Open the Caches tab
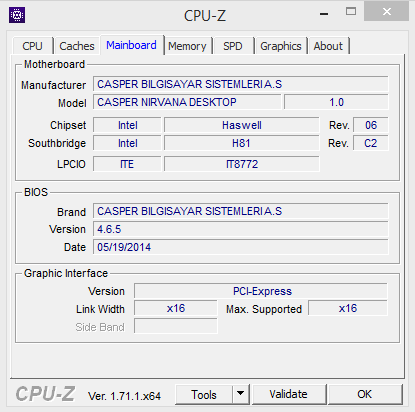 click(x=77, y=46)
